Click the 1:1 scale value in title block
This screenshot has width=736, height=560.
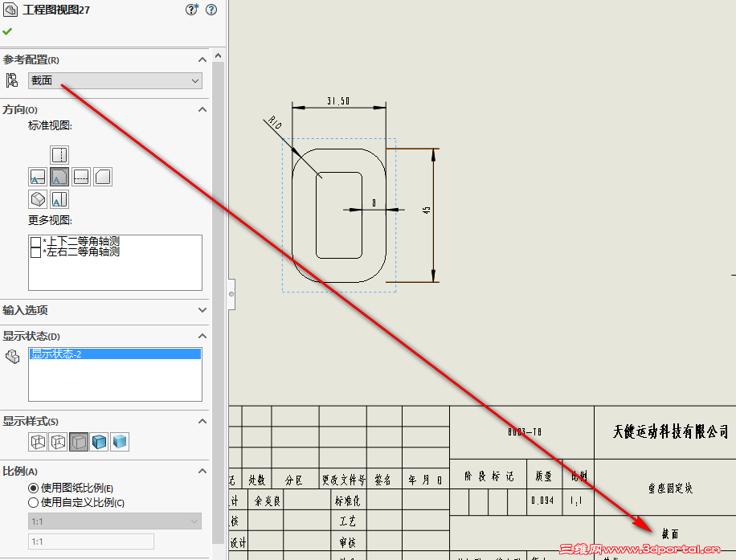[x=576, y=501]
